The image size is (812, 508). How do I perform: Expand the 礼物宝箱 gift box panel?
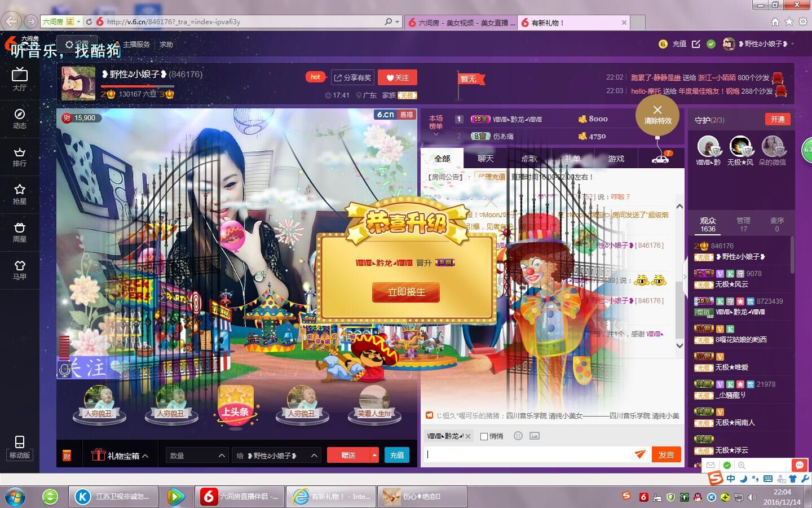120,456
